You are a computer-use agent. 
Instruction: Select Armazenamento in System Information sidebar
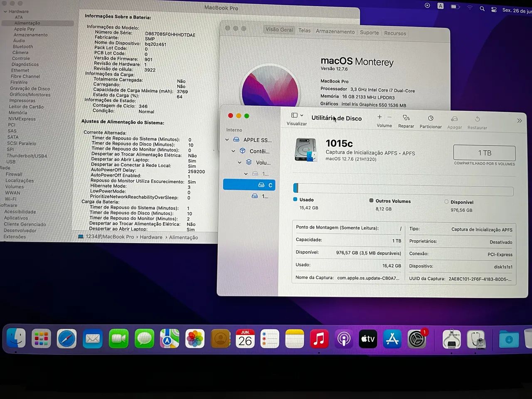(x=30, y=35)
